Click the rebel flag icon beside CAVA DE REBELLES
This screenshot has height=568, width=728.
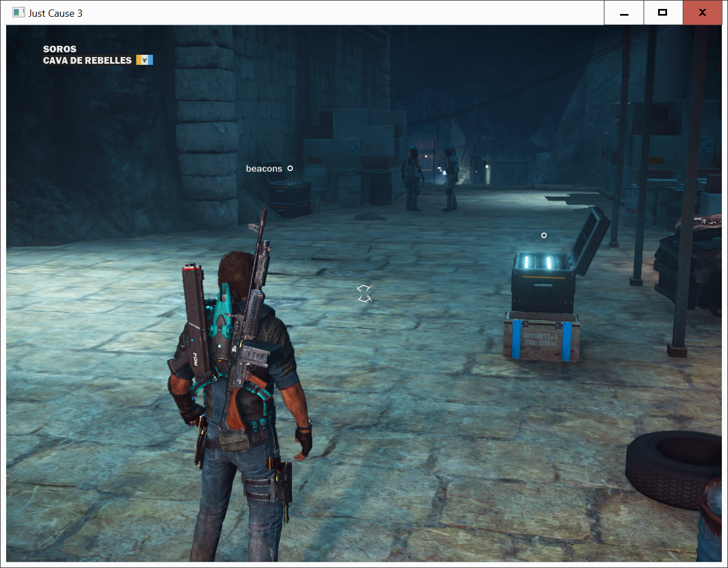[144, 60]
